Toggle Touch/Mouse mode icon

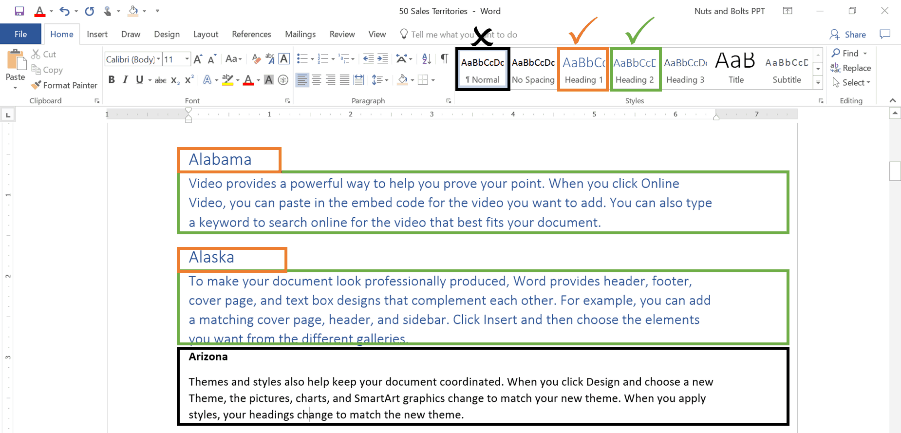(x=108, y=11)
